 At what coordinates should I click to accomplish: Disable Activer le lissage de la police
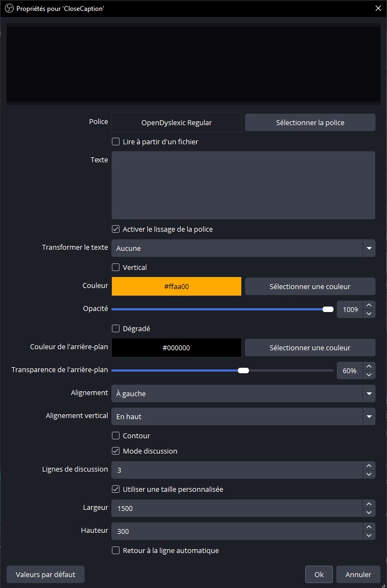tap(115, 229)
